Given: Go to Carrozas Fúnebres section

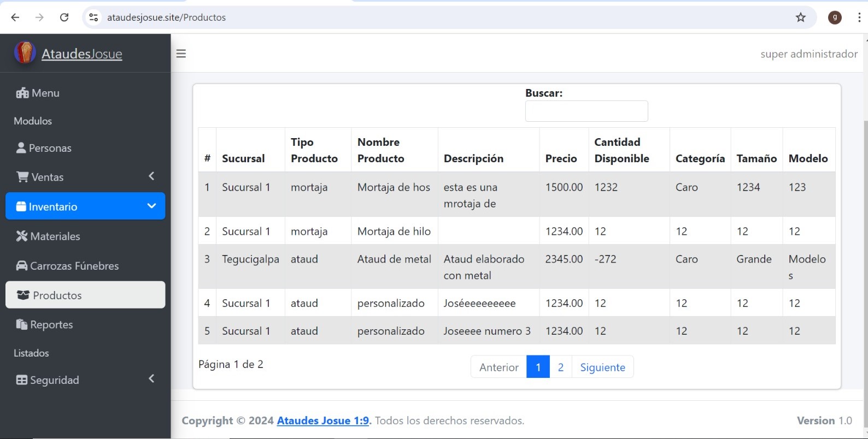Looking at the screenshot, I should coord(74,266).
